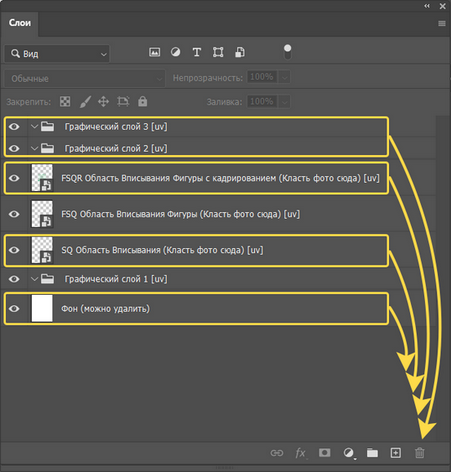Click the pixel layer filter icon
Viewport: 451px width, 472px height.
[154, 52]
